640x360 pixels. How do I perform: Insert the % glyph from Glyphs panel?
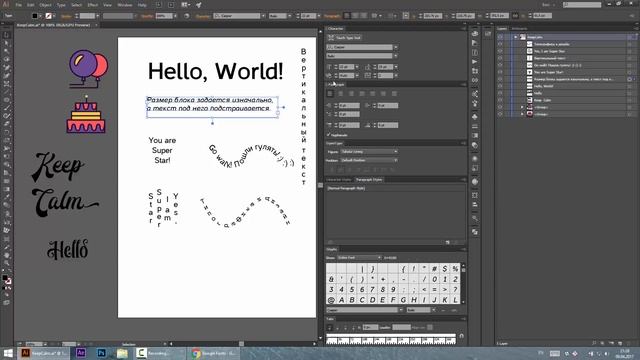455,269
